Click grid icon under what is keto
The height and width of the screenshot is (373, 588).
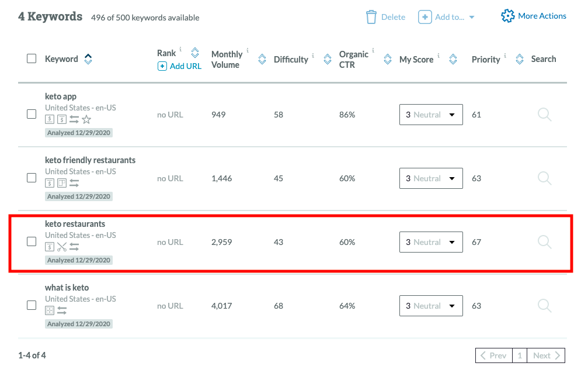point(50,310)
